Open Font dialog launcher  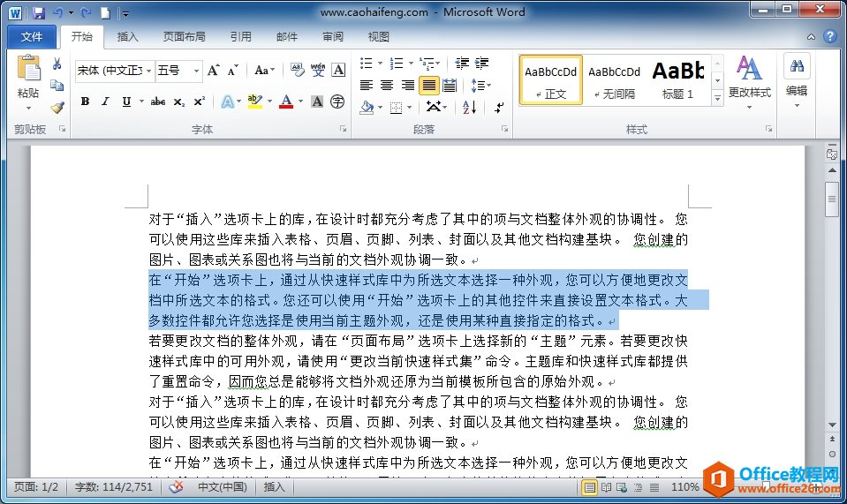[x=343, y=129]
